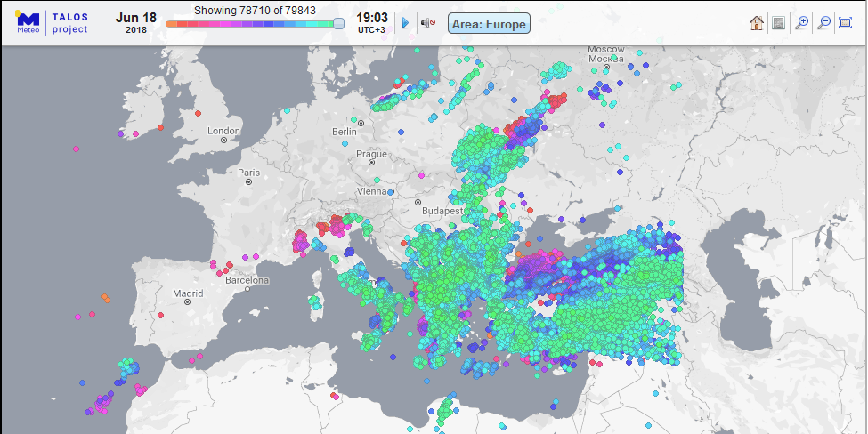
Task: Click the Prague city label
Action: tap(371, 154)
